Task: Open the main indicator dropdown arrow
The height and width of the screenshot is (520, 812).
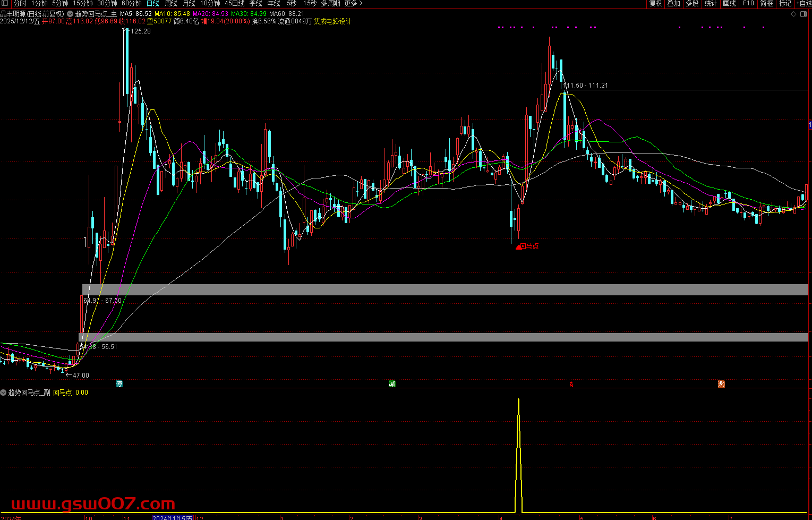Action: click(x=70, y=14)
